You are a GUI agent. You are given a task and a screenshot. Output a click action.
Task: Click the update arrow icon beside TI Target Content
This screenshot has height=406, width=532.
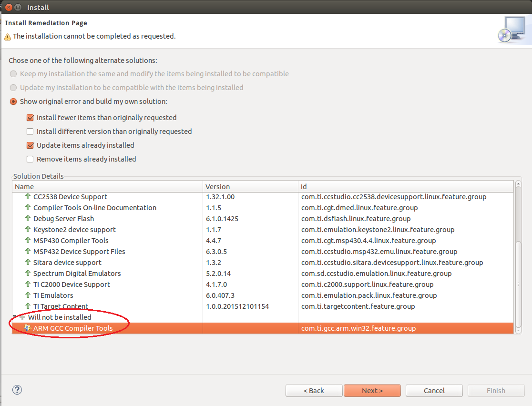click(28, 306)
